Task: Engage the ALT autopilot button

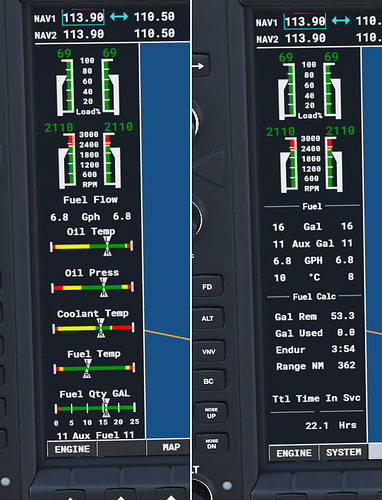Action: click(208, 318)
